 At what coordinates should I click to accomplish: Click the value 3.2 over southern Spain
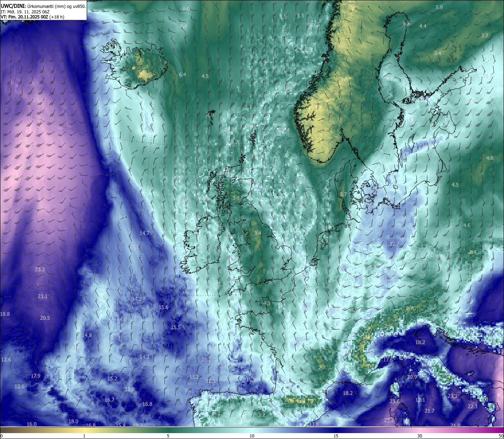(x=261, y=415)
